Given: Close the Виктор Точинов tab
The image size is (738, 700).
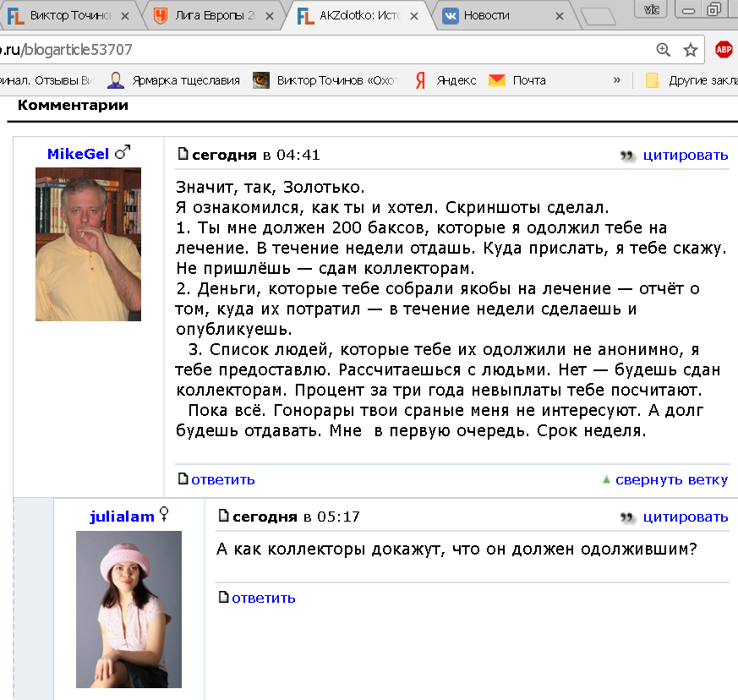Looking at the screenshot, I should pos(125,15).
